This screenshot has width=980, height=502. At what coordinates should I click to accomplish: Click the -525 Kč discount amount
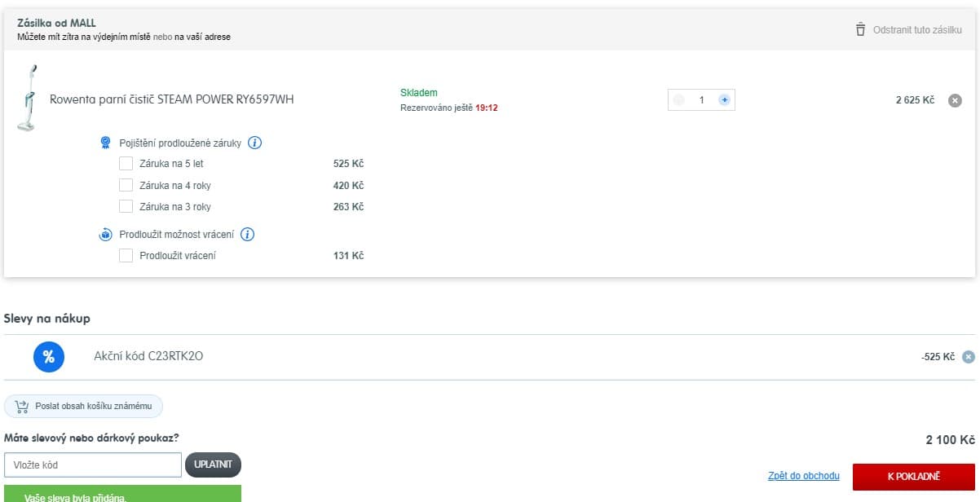click(x=938, y=357)
